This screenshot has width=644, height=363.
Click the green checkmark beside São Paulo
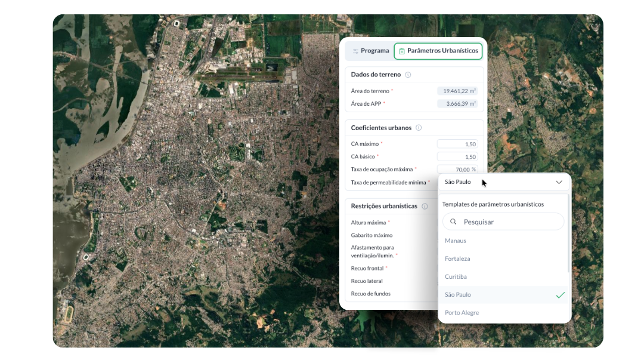pyautogui.click(x=560, y=295)
